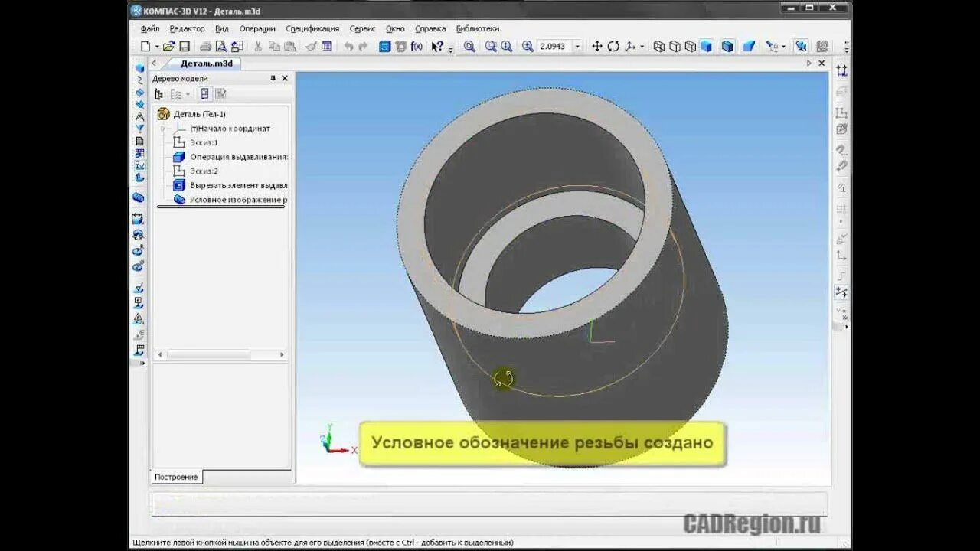
Task: Close the Дерево модели panel
Action: pyautogui.click(x=285, y=78)
